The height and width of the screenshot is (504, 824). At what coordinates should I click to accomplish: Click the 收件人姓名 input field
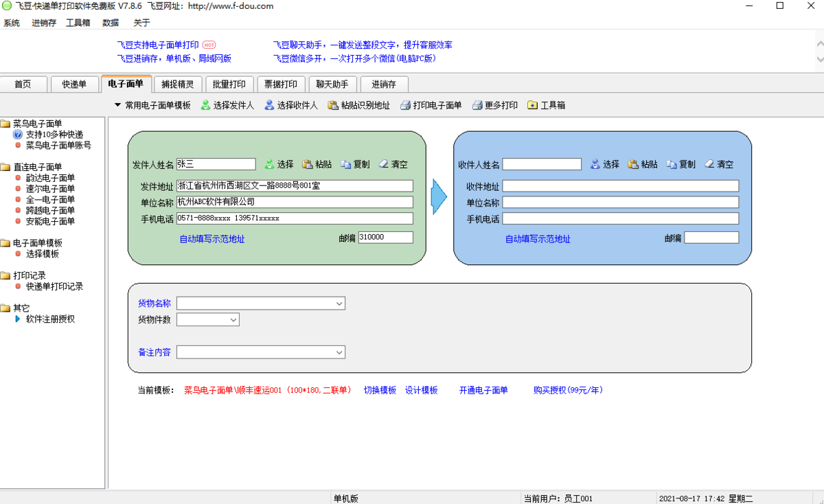coord(542,165)
